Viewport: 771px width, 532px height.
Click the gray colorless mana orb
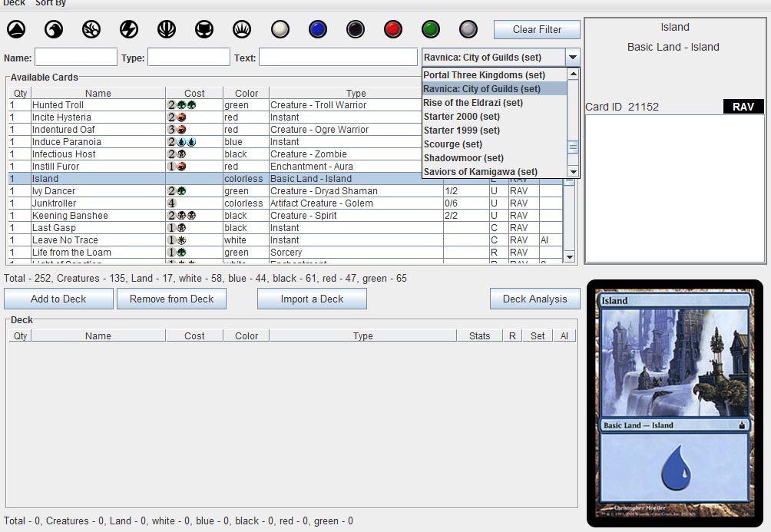click(x=468, y=29)
